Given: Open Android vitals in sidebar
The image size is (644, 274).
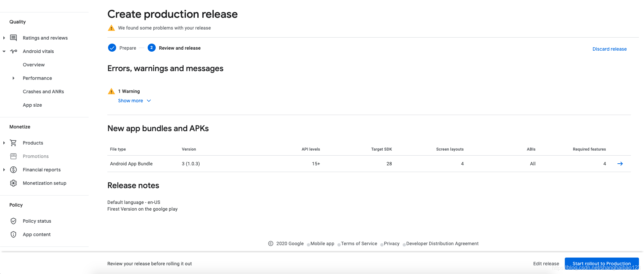Looking at the screenshot, I should [38, 51].
